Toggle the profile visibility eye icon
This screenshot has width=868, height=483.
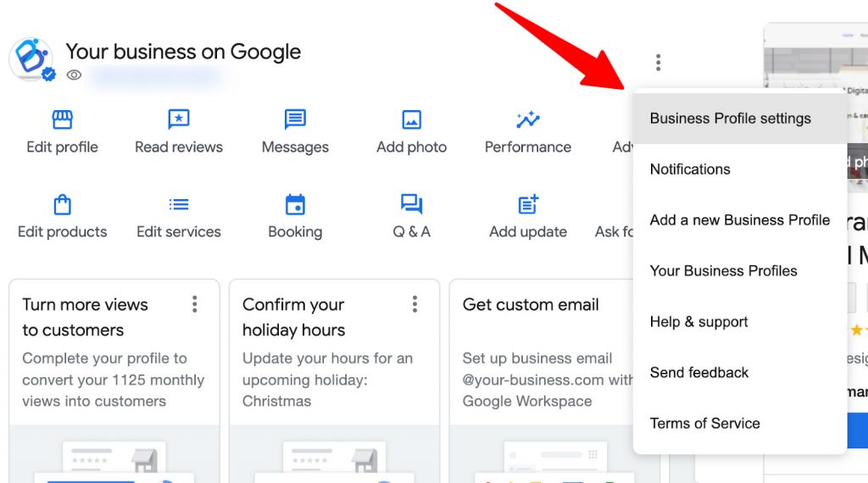point(74,75)
